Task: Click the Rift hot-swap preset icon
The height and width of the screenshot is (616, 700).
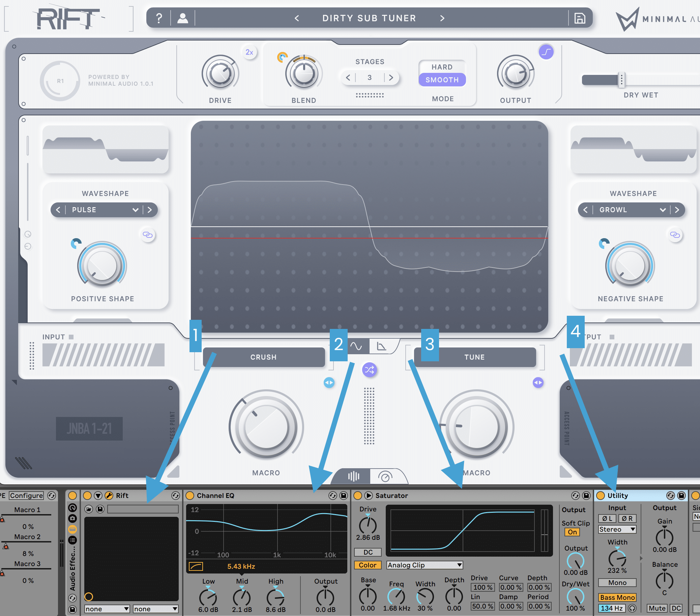Action: tap(175, 496)
